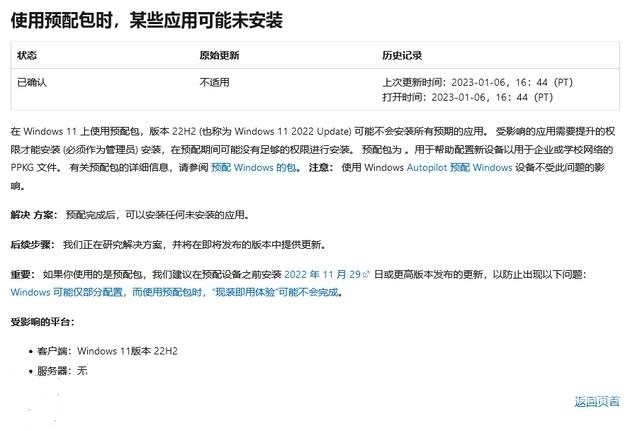Click the 上次更新时间 2023-01-06 line
This screenshot has height=431, width=640.
click(478, 82)
